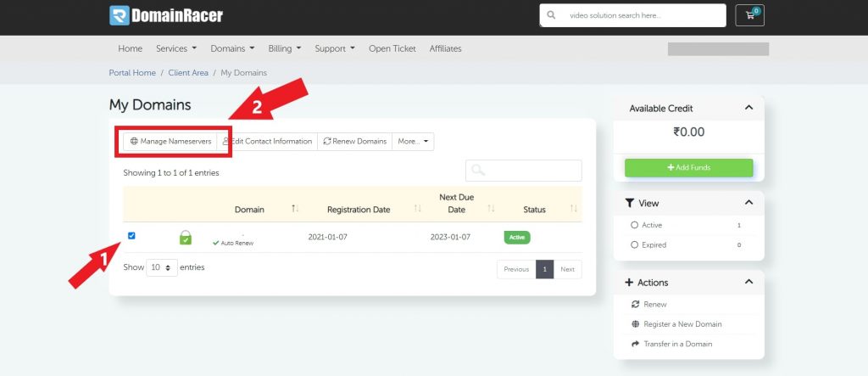868x376 pixels.
Task: Click Transfer in a Domain link
Action: (x=677, y=344)
